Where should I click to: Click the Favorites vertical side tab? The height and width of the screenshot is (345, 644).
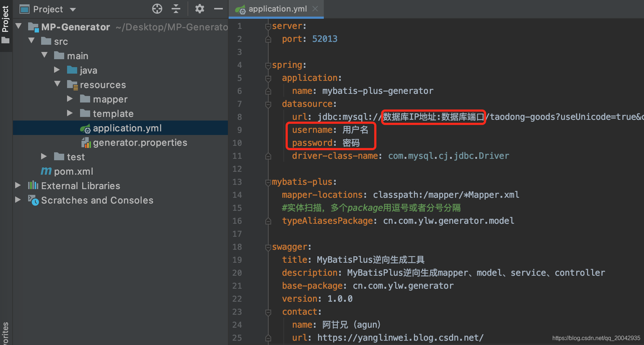click(5, 333)
